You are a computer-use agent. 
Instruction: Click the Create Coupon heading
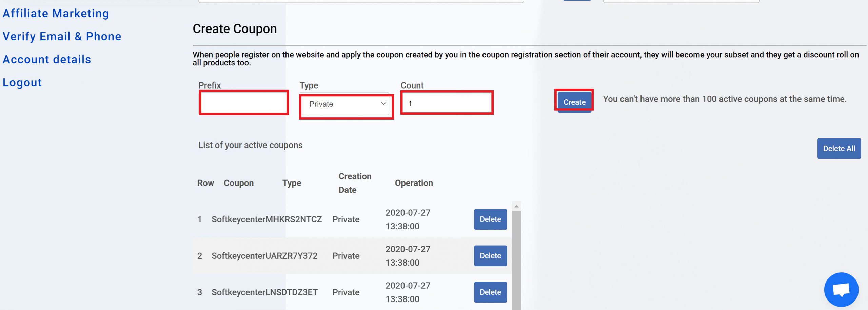click(x=235, y=29)
